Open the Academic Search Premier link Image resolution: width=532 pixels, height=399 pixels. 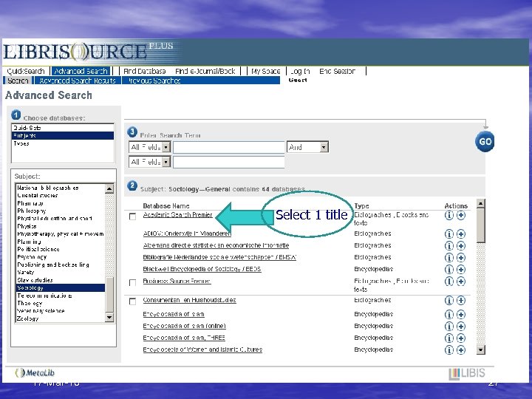coord(178,215)
